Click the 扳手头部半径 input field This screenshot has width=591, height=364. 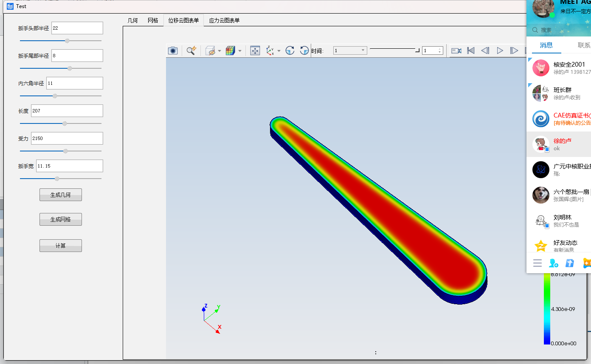click(x=77, y=28)
